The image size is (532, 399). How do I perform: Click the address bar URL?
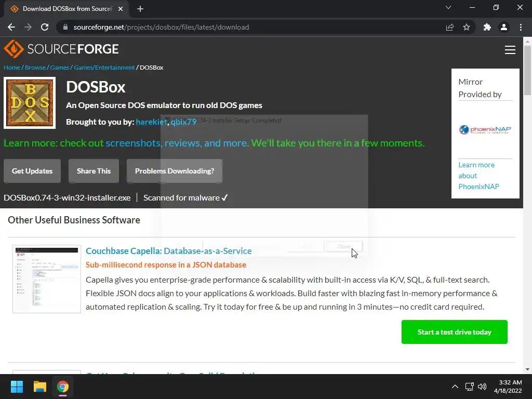coord(161,27)
